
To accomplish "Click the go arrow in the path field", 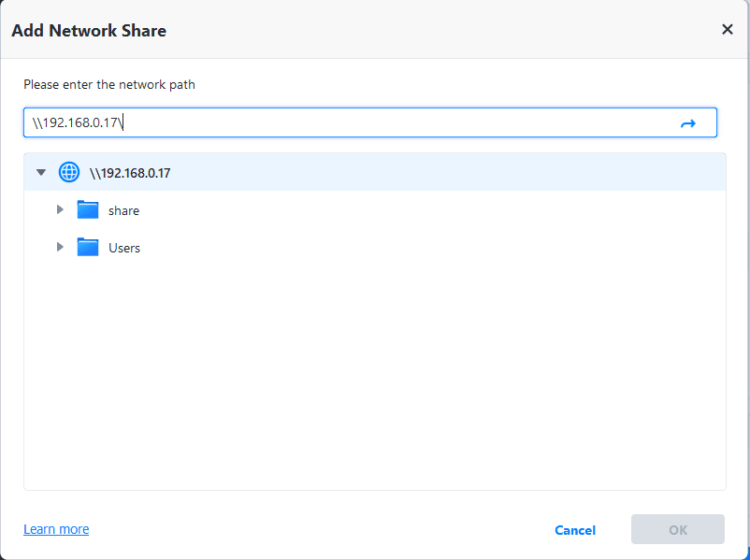I will (688, 123).
